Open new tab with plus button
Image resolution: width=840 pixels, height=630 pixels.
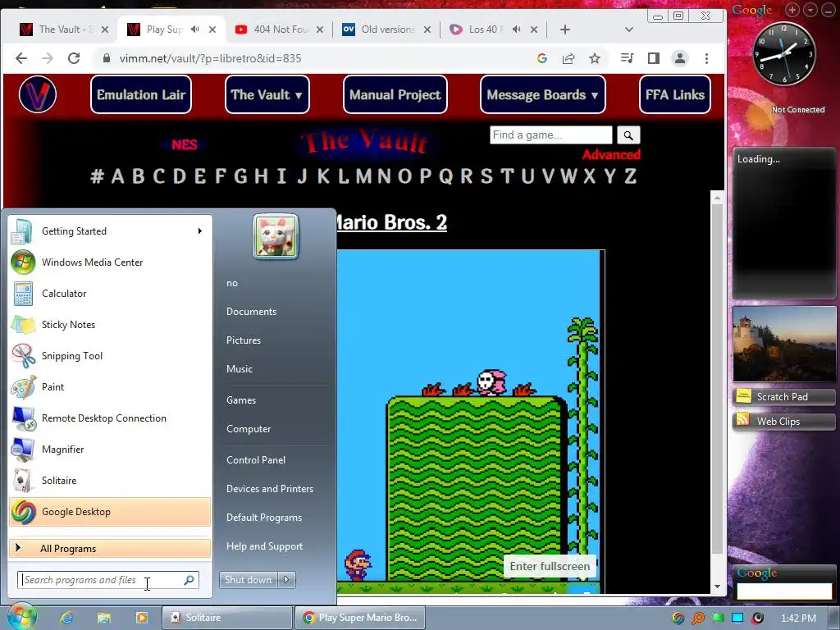click(564, 30)
